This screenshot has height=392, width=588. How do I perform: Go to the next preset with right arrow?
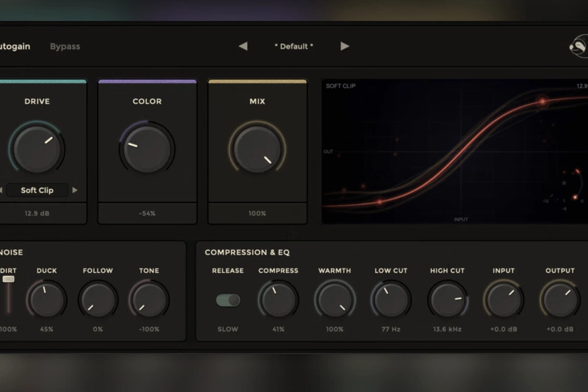(x=345, y=46)
